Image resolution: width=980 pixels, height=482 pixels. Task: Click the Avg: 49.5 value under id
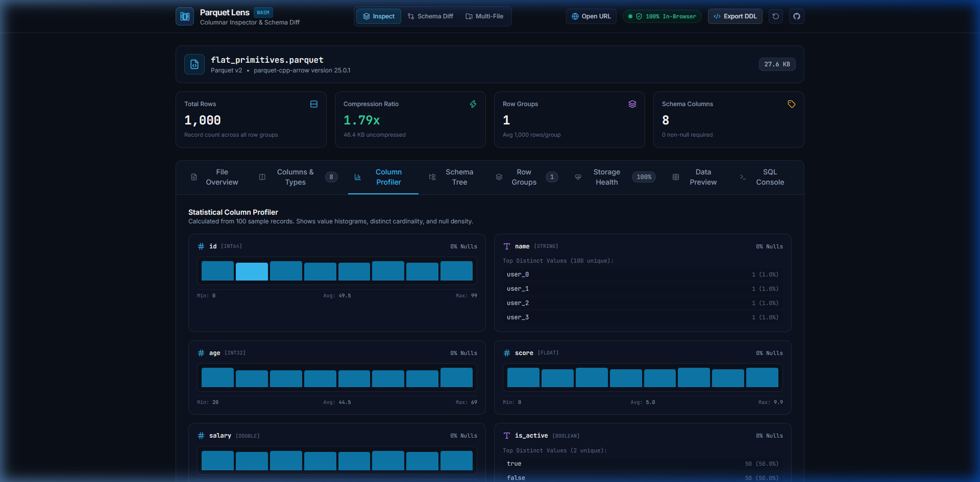(337, 296)
